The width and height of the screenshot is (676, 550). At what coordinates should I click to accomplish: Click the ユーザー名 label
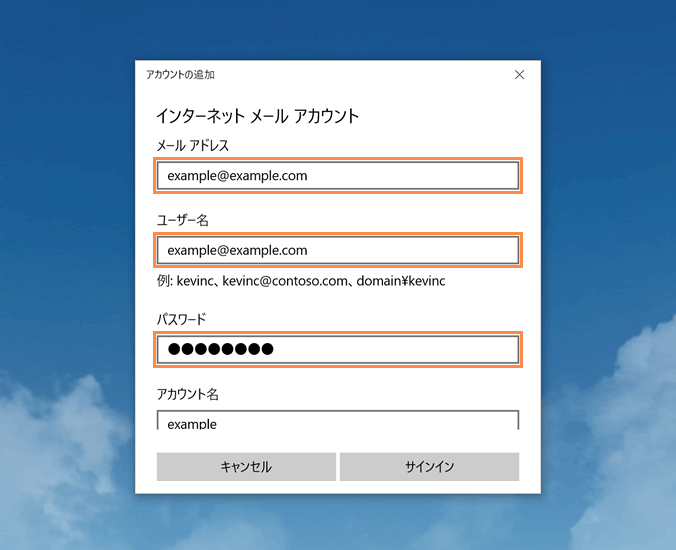[x=182, y=220]
